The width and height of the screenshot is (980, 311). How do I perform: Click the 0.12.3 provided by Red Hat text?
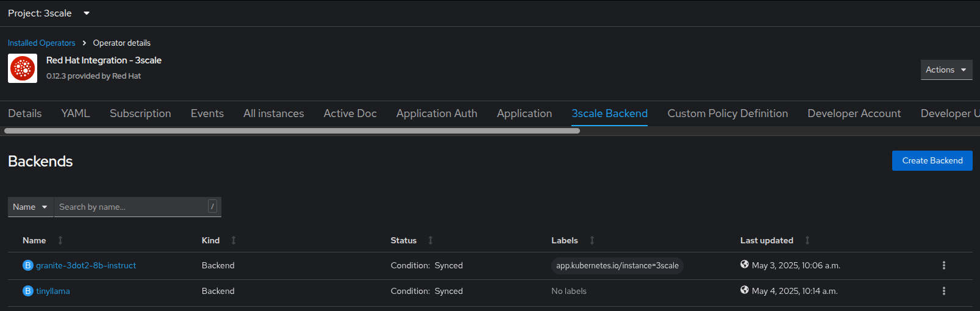(93, 76)
